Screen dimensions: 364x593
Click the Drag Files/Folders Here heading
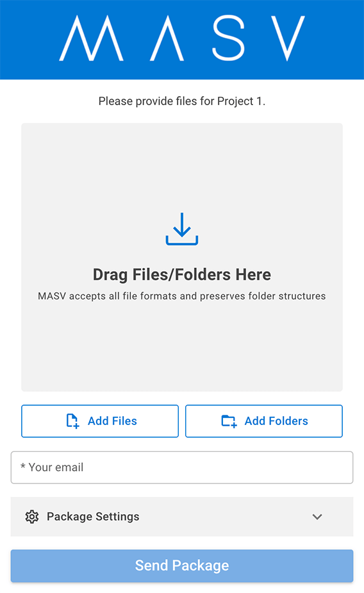coord(182,274)
